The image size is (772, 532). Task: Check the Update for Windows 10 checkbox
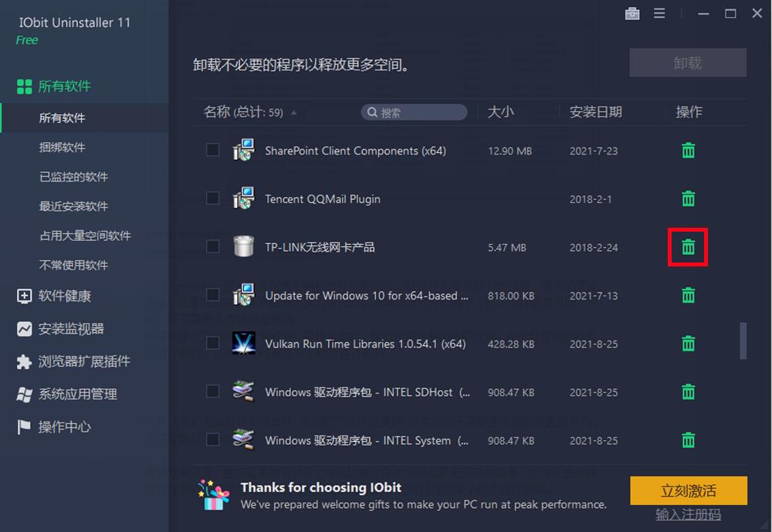(213, 295)
